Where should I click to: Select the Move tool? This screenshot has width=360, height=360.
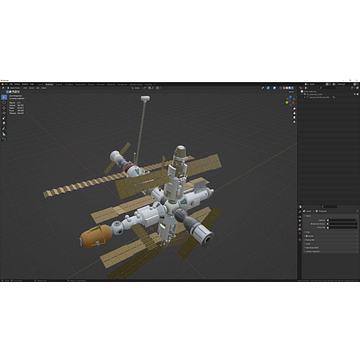click(x=4, y=108)
